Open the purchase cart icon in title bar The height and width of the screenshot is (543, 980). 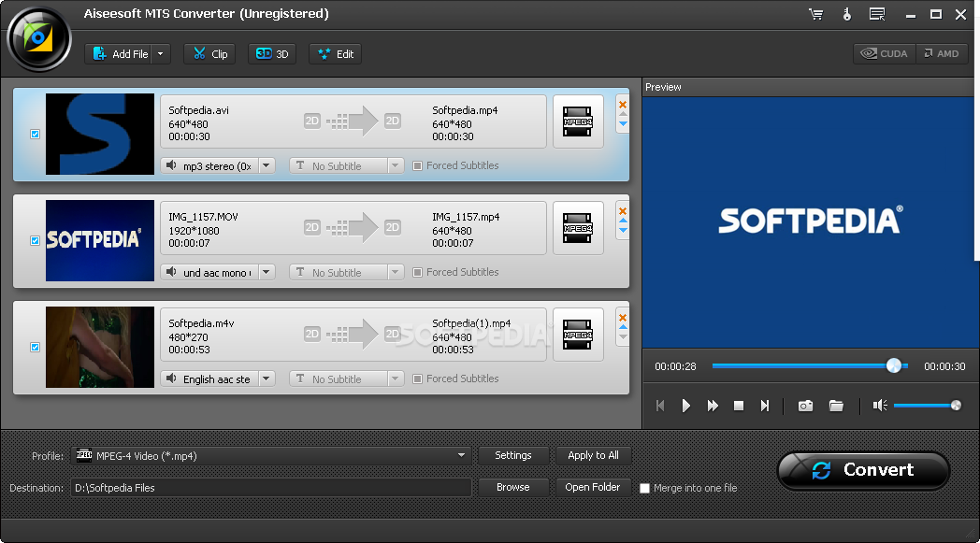[x=815, y=14]
